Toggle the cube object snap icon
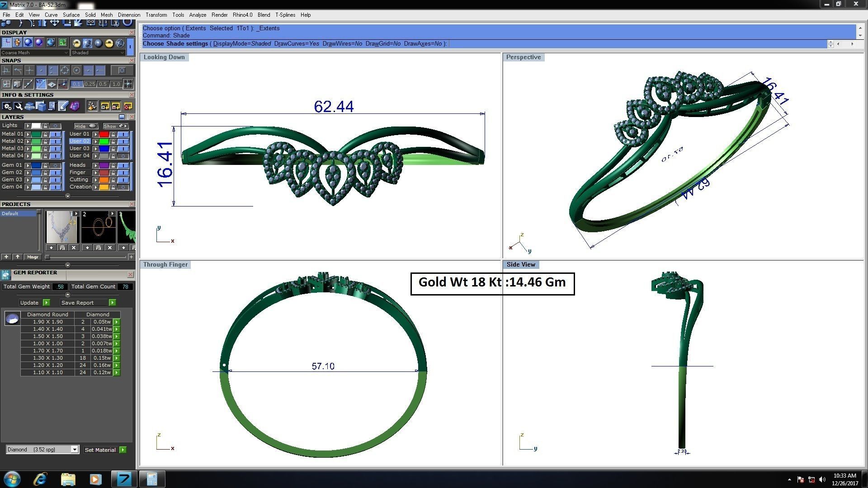The image size is (868, 488). pos(17,84)
